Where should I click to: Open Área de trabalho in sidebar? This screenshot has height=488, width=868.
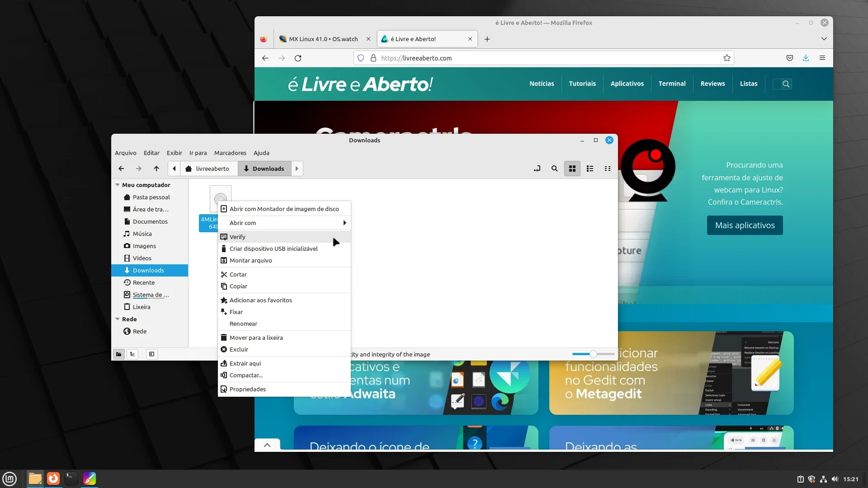point(150,209)
